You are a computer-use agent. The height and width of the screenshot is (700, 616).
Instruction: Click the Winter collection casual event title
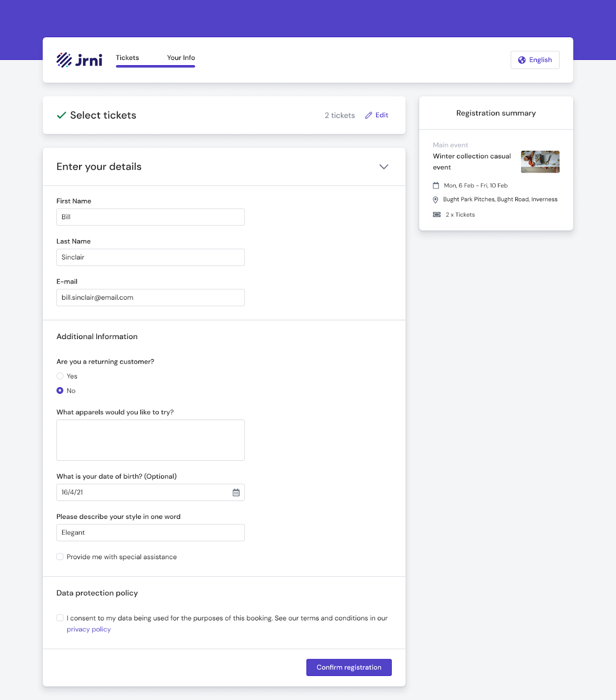[x=472, y=162]
